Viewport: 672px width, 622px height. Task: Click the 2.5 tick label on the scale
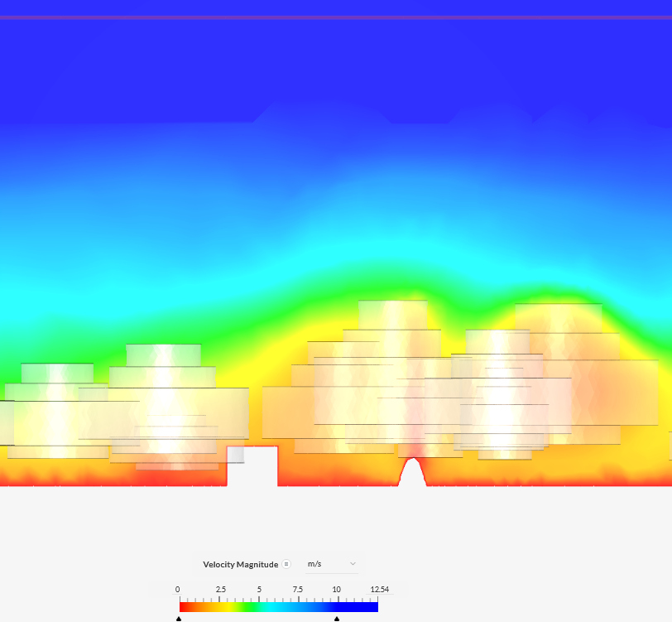220,589
